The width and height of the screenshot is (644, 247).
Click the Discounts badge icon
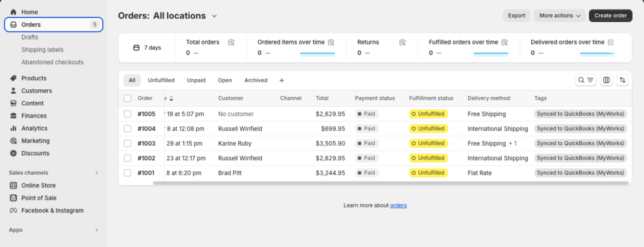tap(14, 153)
